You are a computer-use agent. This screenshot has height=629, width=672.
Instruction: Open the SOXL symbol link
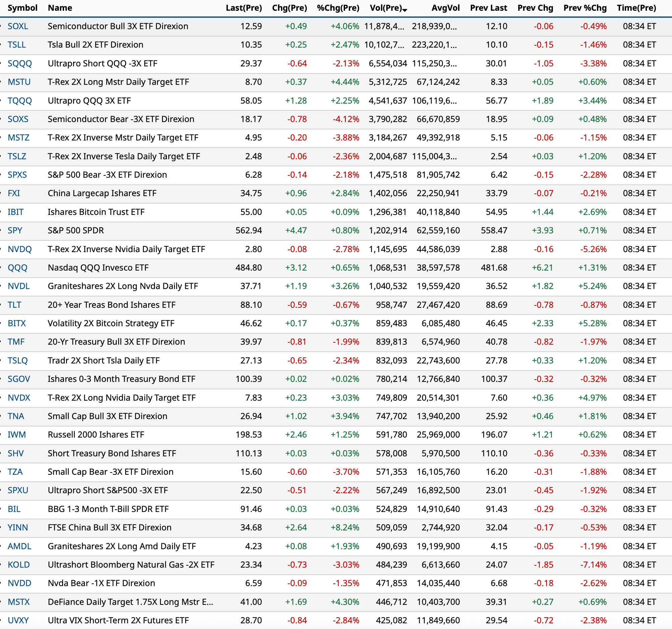[18, 26]
